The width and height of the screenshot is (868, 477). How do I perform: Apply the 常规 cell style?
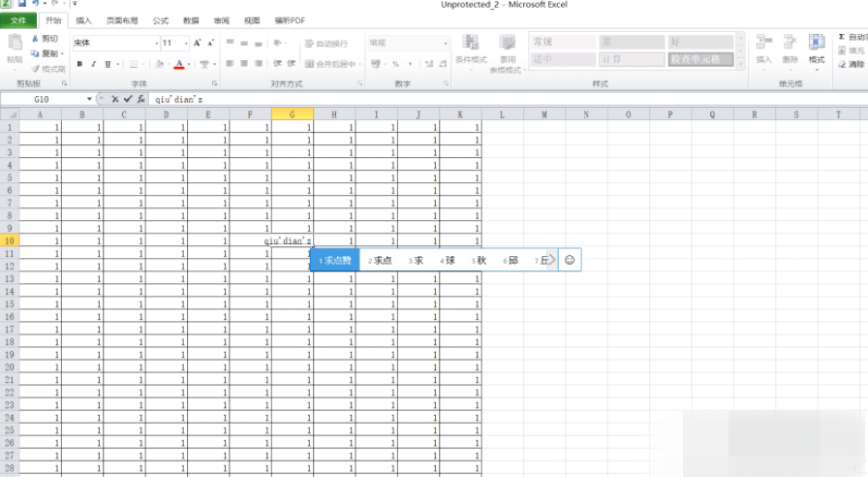pos(563,42)
